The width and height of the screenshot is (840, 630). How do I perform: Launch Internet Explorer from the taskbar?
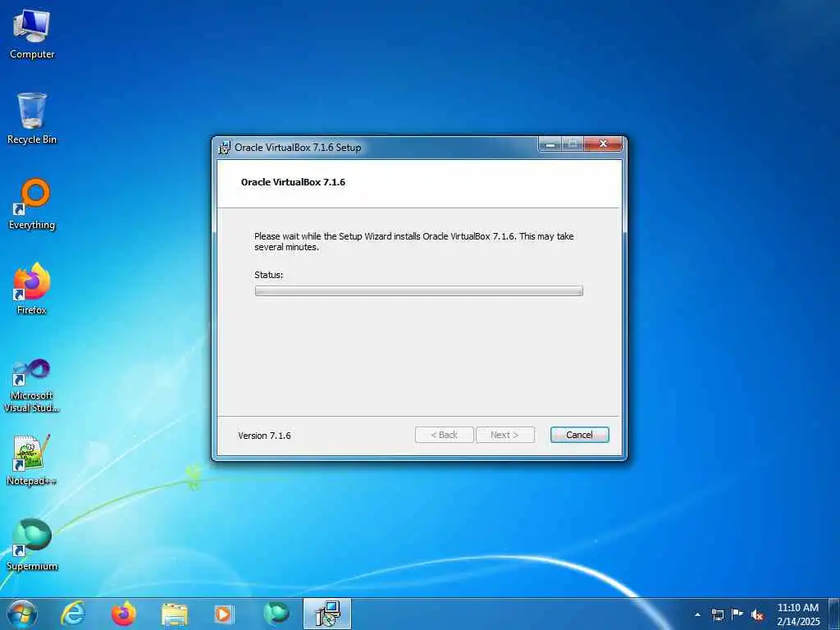pos(73,614)
